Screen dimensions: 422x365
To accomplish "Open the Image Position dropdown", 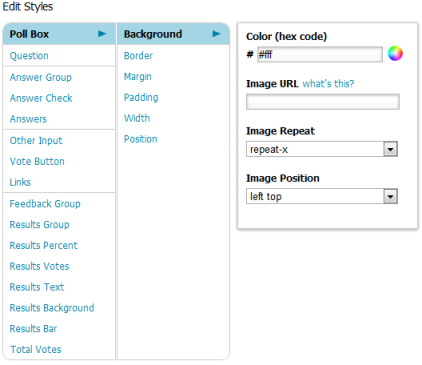I will tap(322, 197).
